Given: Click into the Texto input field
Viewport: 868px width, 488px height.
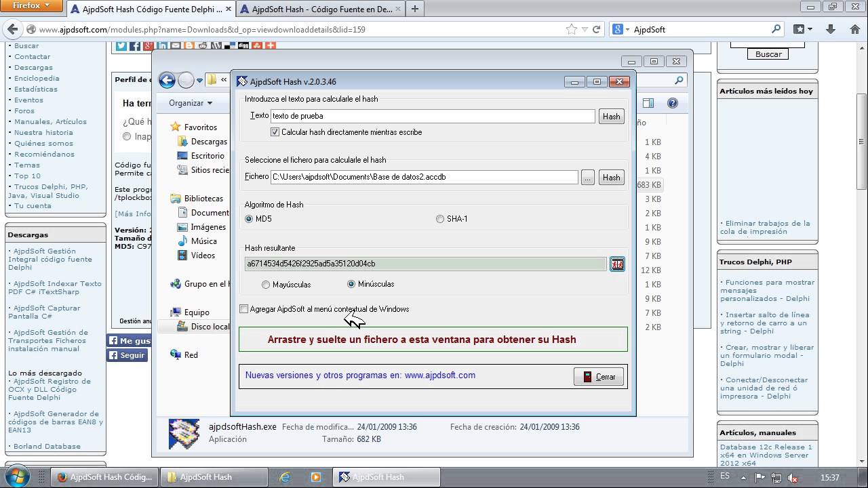Looking at the screenshot, I should point(433,116).
